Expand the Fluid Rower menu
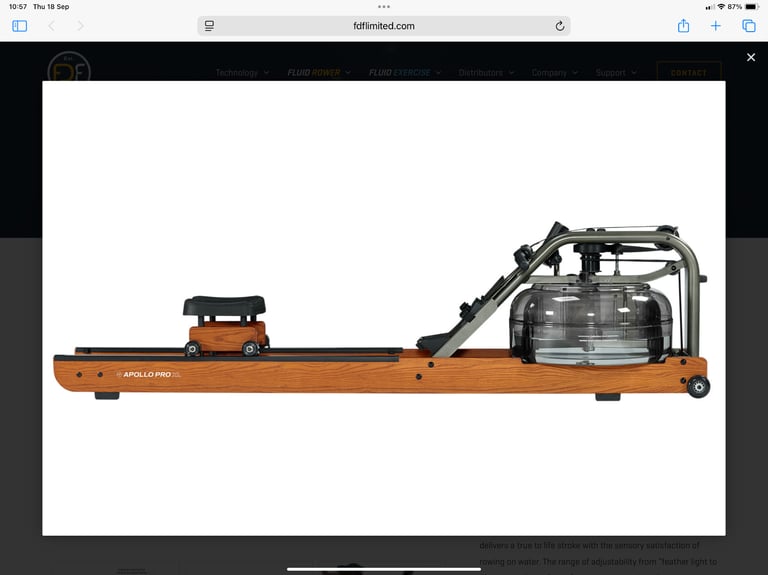 319,72
